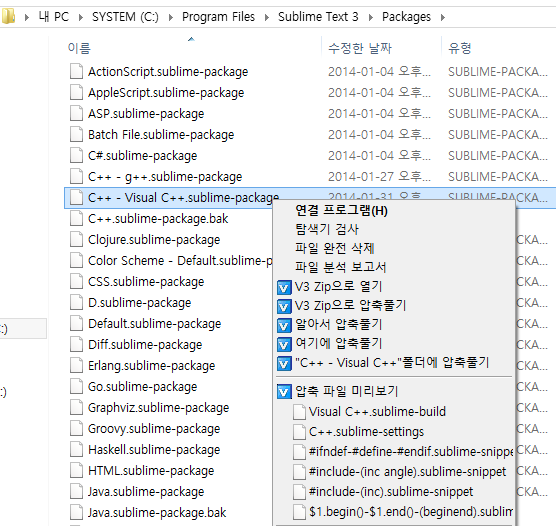The image size is (556, 526).
Task: Choose 여기에 압축풀기 menu entry
Action: (x=338, y=343)
